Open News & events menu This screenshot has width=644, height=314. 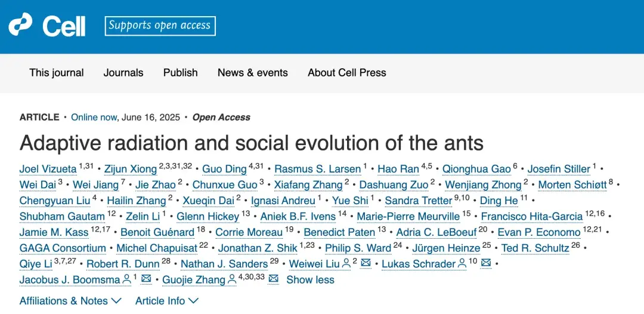[253, 73]
